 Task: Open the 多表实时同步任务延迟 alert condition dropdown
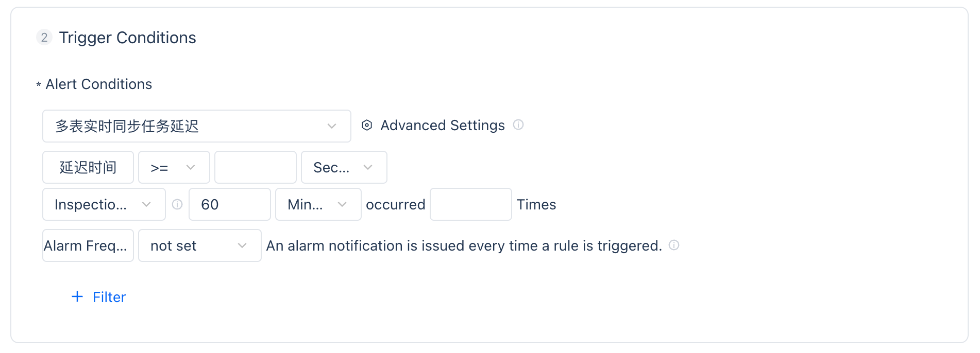196,126
